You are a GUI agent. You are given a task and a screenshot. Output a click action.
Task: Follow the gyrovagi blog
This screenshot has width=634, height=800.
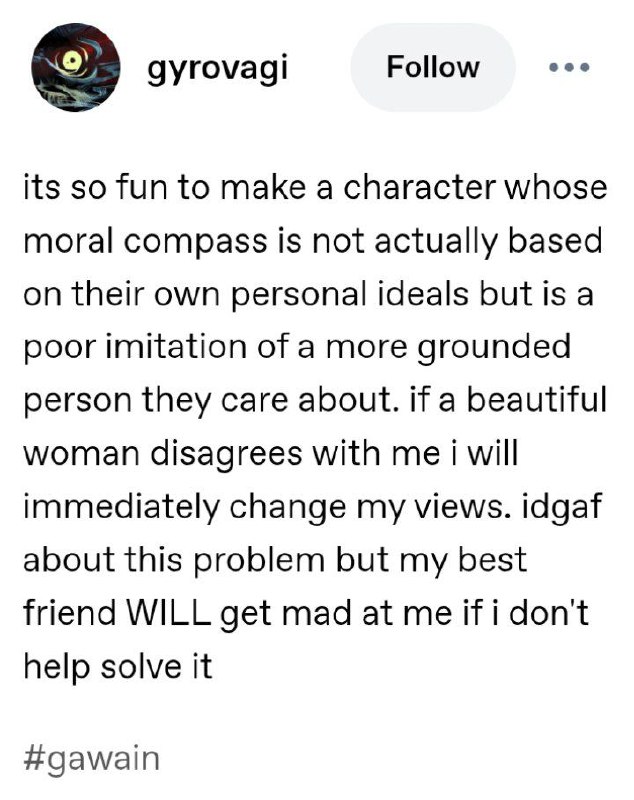point(433,67)
